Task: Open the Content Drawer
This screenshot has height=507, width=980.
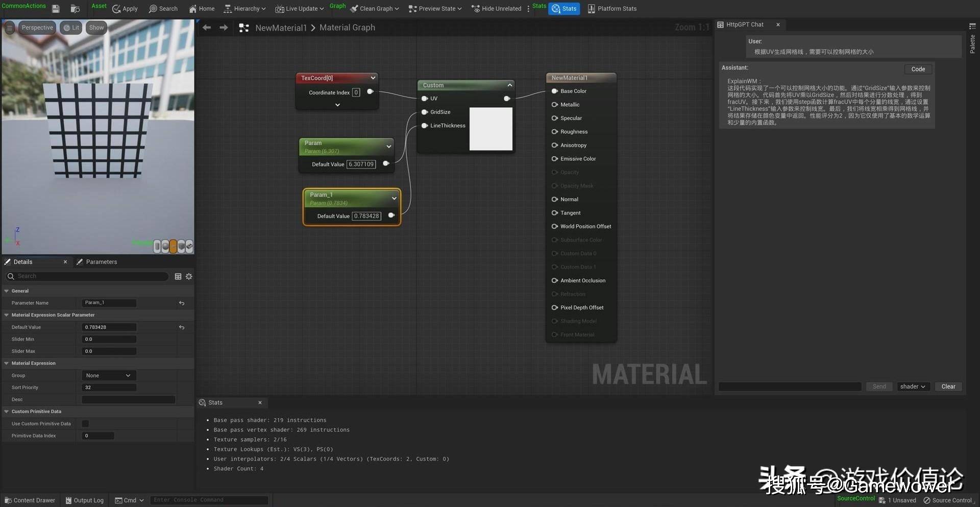Action: [30, 500]
